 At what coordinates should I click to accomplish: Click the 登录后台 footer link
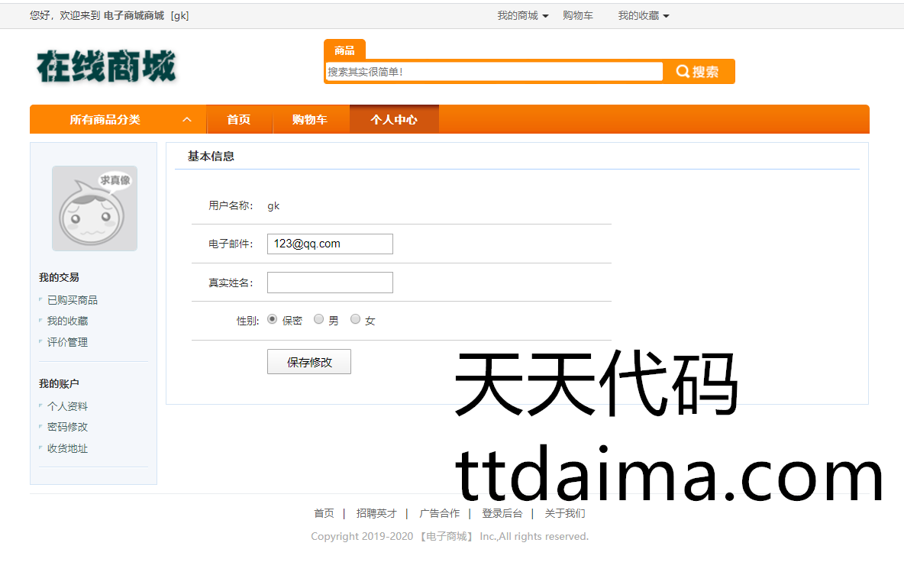[502, 514]
